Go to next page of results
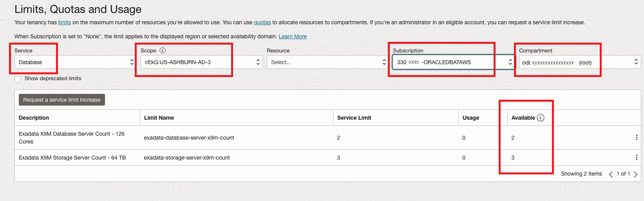 point(636,174)
